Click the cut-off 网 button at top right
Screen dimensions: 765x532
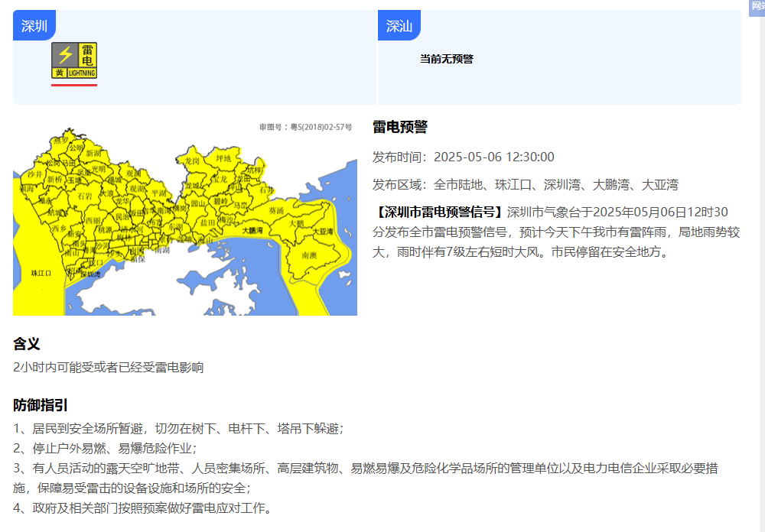pyautogui.click(x=757, y=8)
